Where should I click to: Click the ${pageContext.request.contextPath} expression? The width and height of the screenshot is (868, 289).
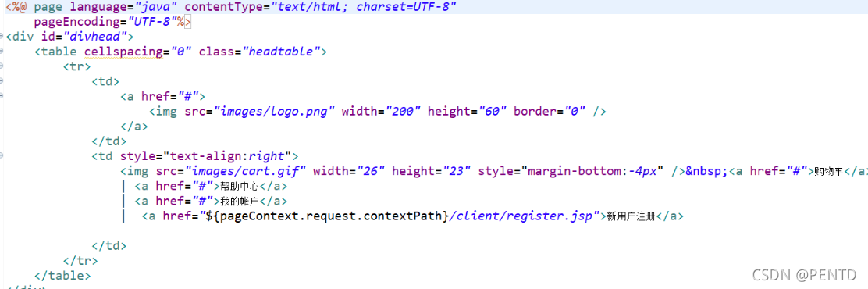(326, 216)
